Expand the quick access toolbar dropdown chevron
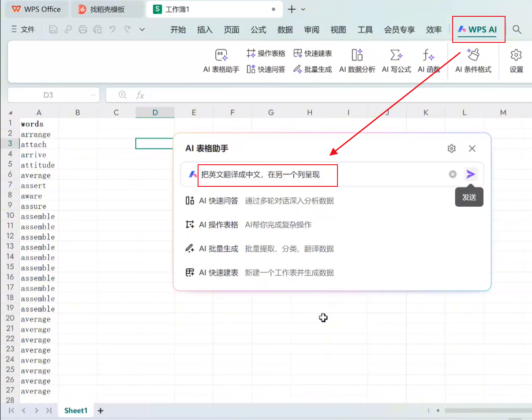The width and height of the screenshot is (532, 420). 142,30
